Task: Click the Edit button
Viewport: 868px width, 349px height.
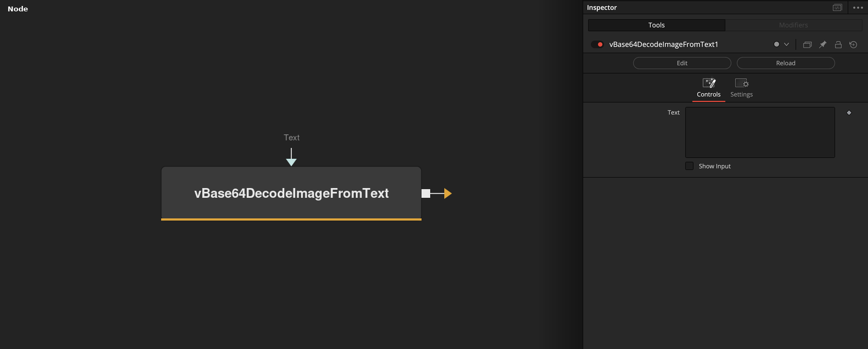Action: [682, 63]
